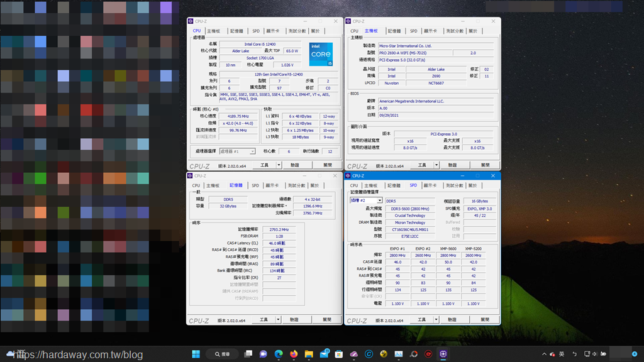Click the Intel Core i5 12400 name field
This screenshot has height=362, width=644.
(x=260, y=44)
